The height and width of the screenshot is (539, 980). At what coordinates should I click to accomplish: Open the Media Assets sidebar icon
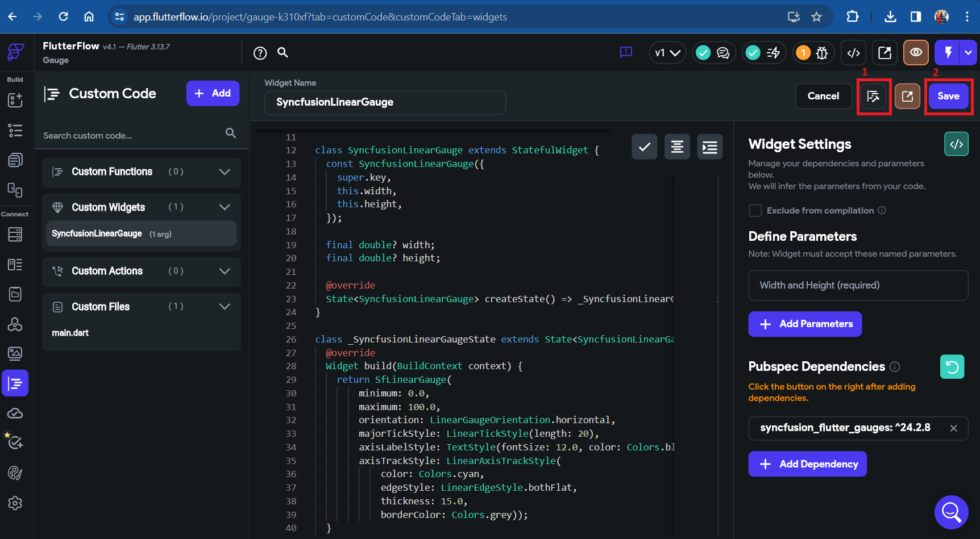point(15,353)
